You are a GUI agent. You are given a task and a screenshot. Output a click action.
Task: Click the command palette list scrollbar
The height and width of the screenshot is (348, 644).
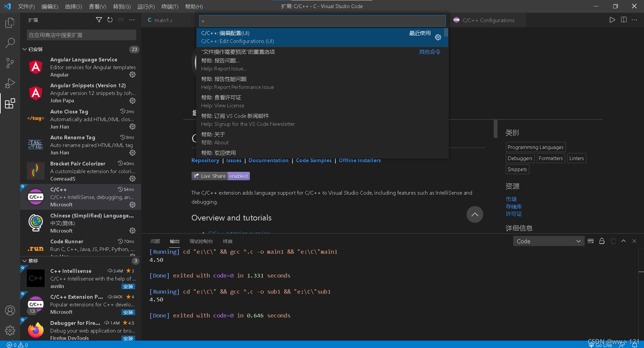coord(446,32)
